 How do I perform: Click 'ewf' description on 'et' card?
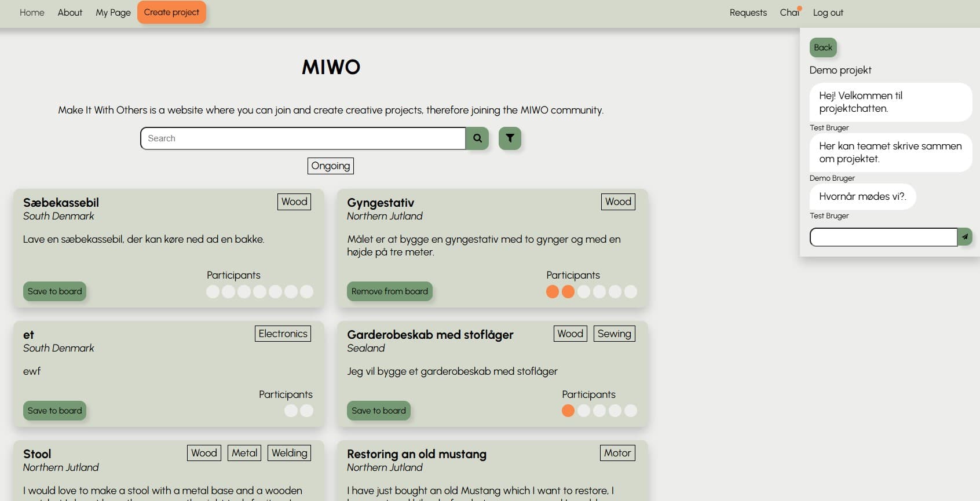tap(32, 371)
